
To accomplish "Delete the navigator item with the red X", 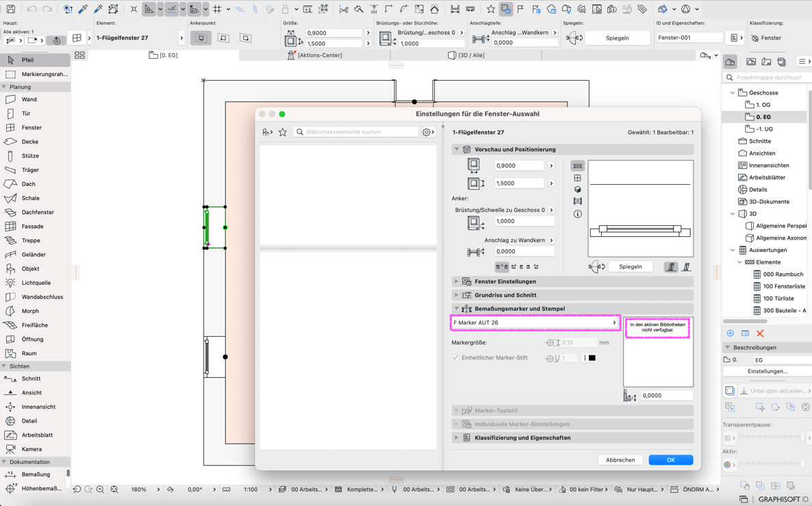I will [760, 333].
